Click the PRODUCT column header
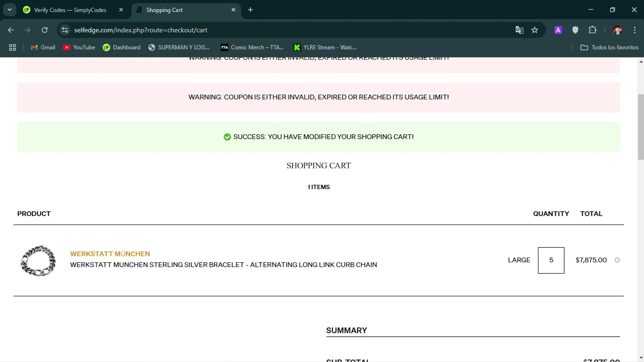The height and width of the screenshot is (362, 644). 34,214
